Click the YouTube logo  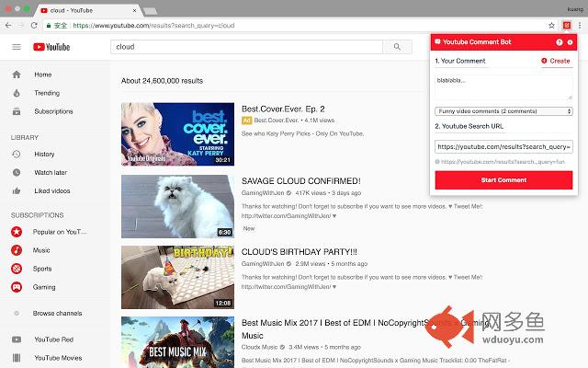[x=51, y=47]
